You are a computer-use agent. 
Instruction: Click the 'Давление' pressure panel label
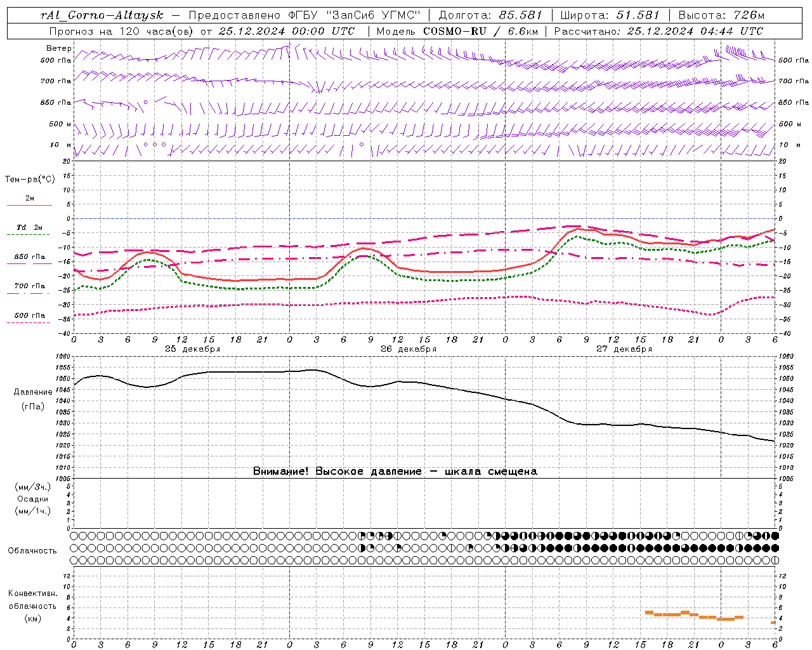point(33,392)
